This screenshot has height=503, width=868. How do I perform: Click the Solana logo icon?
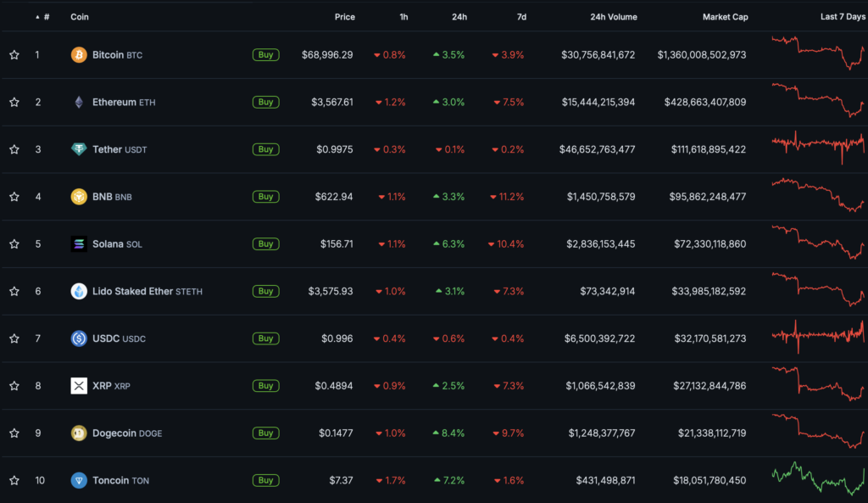click(79, 244)
